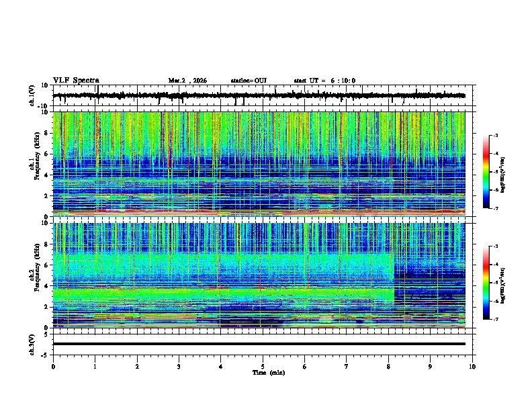Click time axis tick label "1"
The height and width of the screenshot is (411, 532).
coord(95,367)
